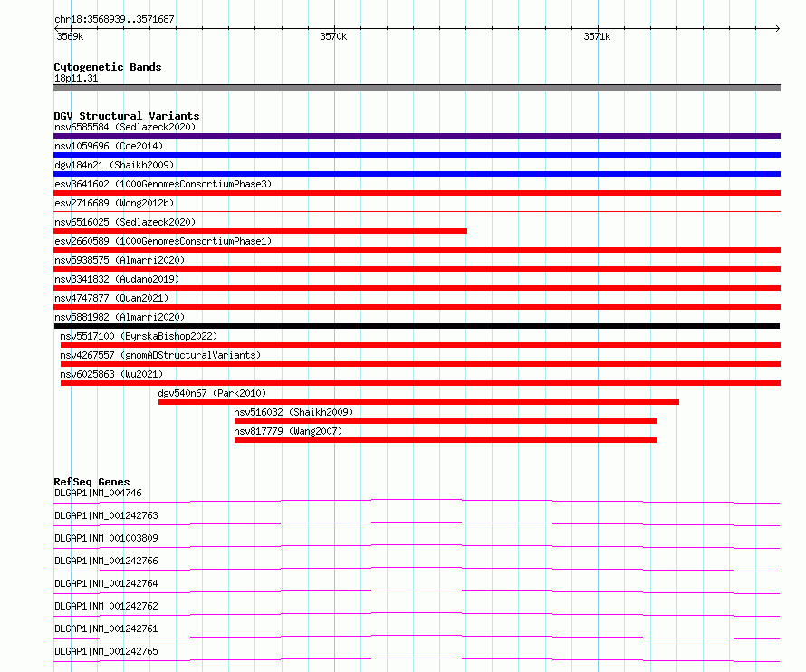Click nsv4747877 (Quan2021) variant label
This screenshot has height=672, width=806.
[x=111, y=298]
